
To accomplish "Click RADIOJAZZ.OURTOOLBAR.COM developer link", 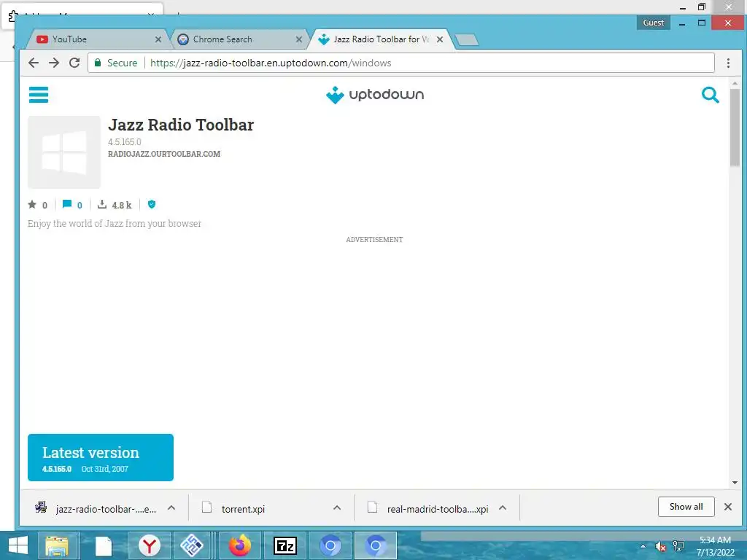I will coord(164,154).
